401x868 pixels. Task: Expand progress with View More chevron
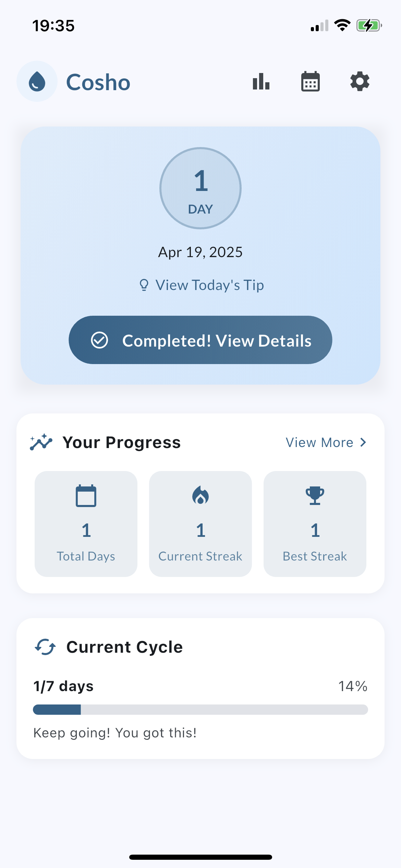click(x=363, y=442)
